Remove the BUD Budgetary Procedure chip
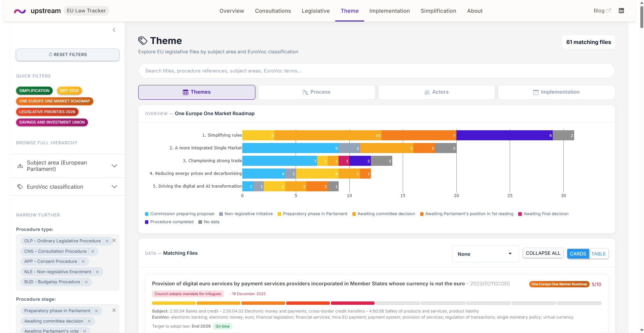Viewport: 644px width, 333px height. [86, 282]
